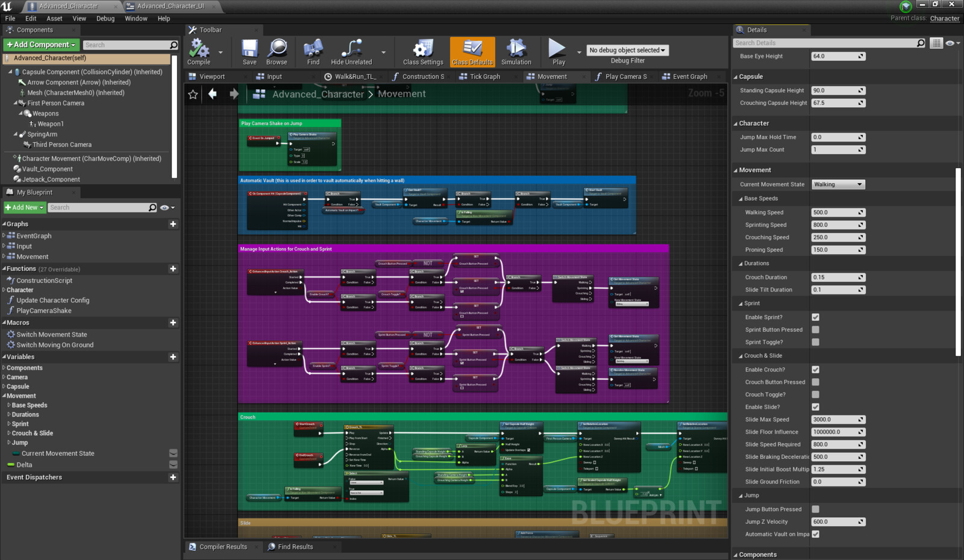Toggle Crouch Toggle? checkbox

815,395
